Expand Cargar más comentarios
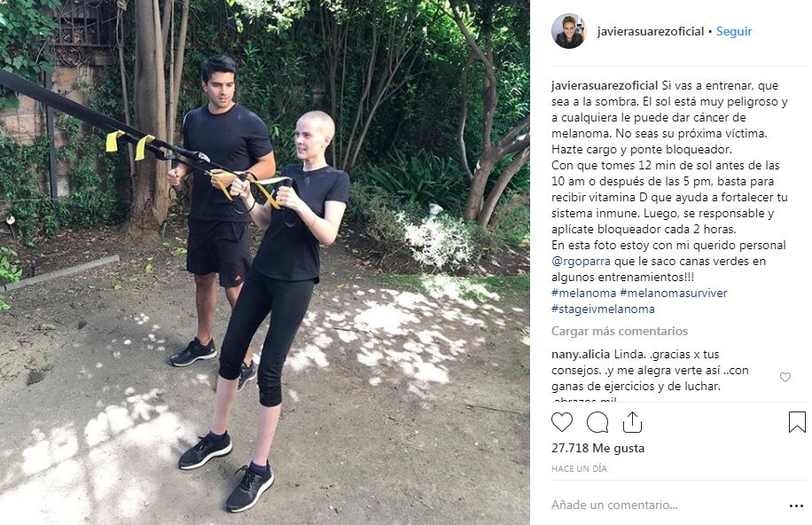 pos(620,331)
